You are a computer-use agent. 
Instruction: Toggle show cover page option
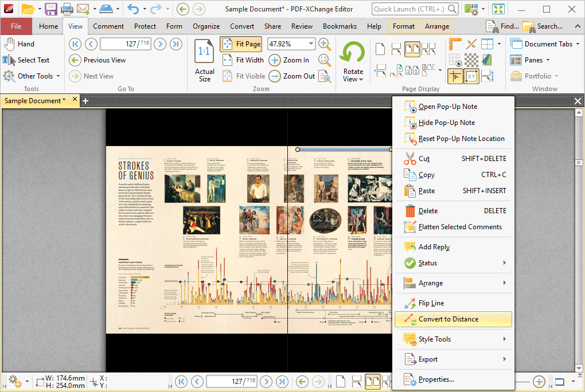396,70
